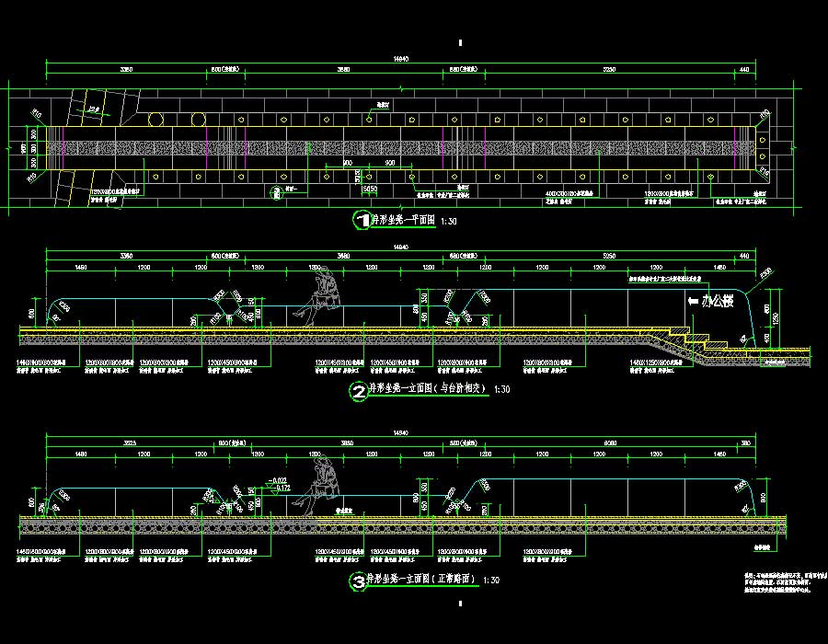Image resolution: width=828 pixels, height=644 pixels.
Task: Click the 1:30 scale label beside view 2
Action: (502, 390)
